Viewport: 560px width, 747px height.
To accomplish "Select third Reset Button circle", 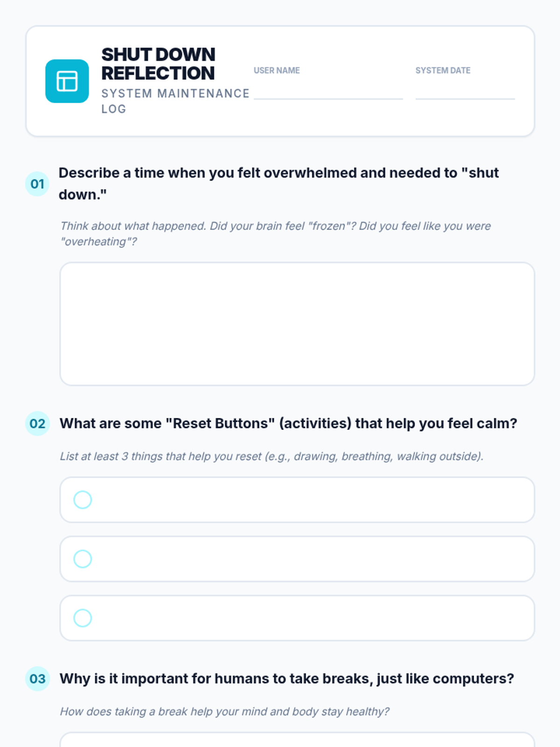I will tap(83, 618).
